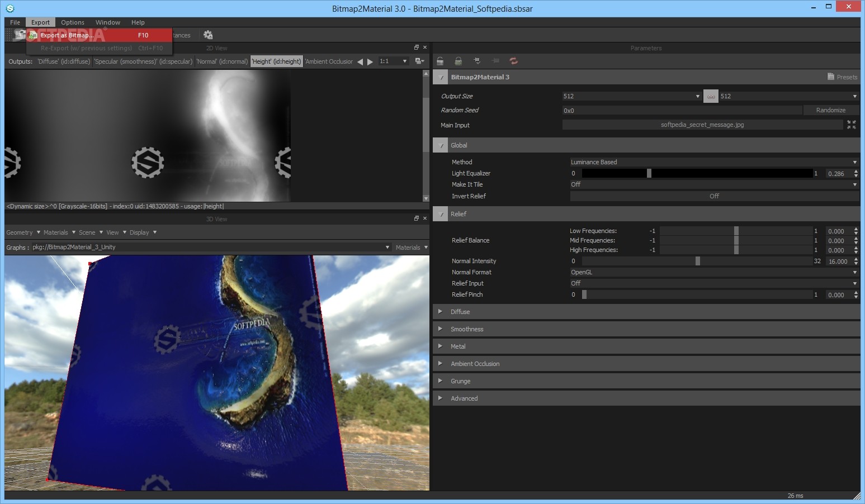This screenshot has width=865, height=504.
Task: Expand the Metal section
Action: 440,346
